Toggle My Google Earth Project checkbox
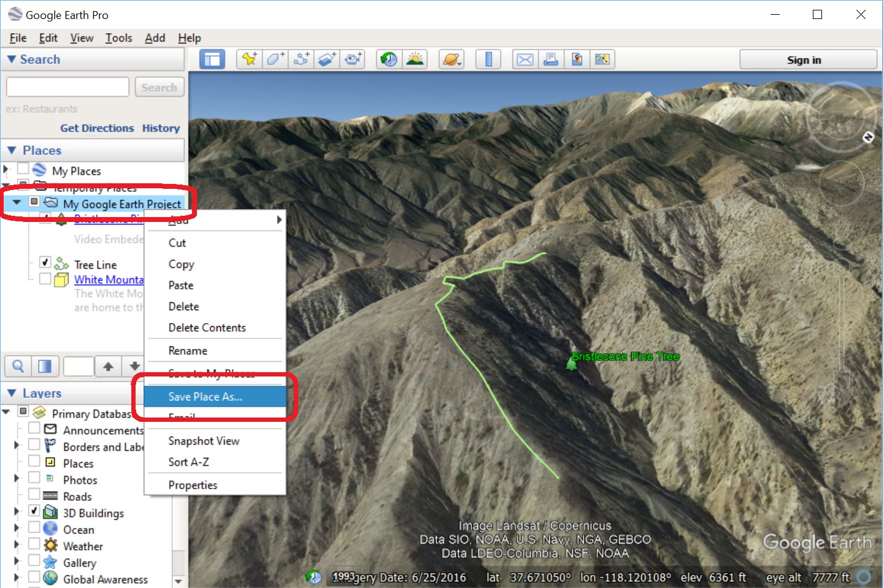 click(x=34, y=201)
